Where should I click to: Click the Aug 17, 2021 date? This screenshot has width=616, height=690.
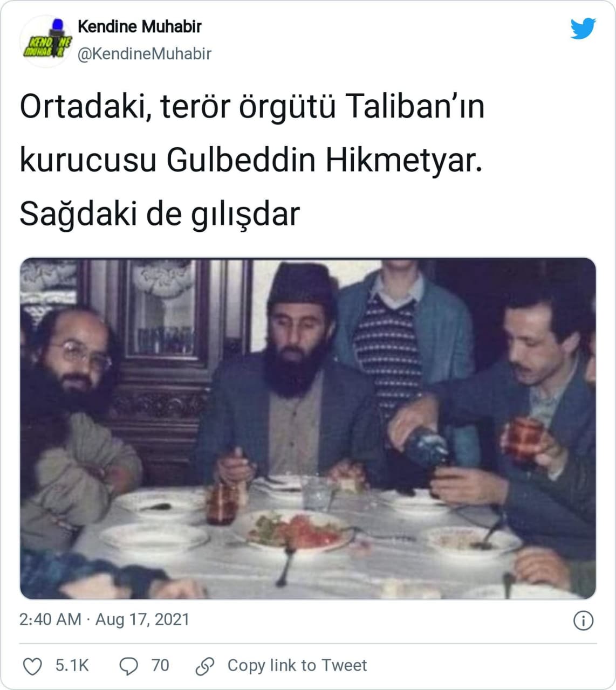pyautogui.click(x=142, y=619)
